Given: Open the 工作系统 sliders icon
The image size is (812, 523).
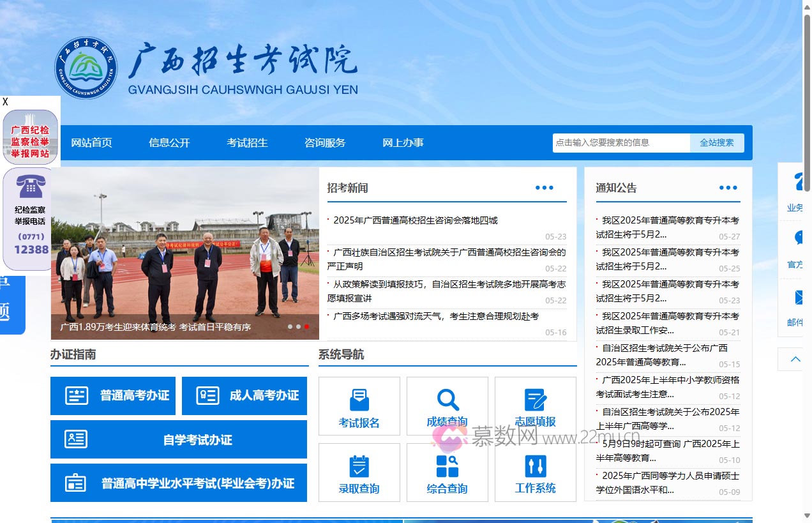Looking at the screenshot, I should 535,466.
